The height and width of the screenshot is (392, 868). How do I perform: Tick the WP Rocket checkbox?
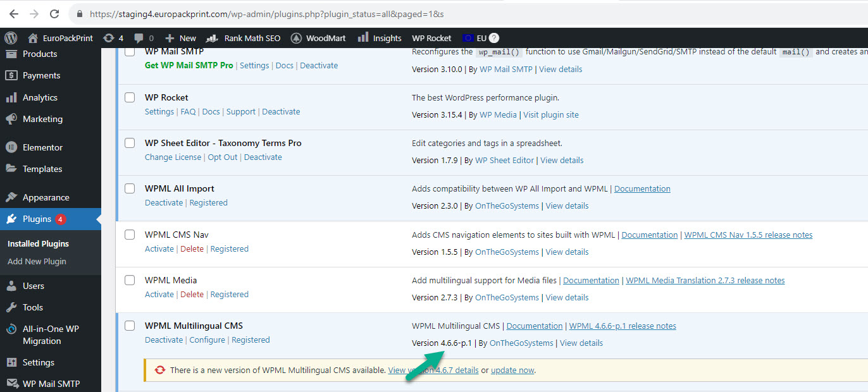130,97
